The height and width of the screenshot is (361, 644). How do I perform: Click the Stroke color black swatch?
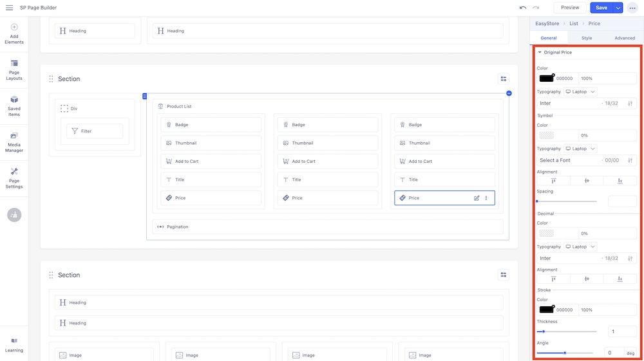[547, 310]
